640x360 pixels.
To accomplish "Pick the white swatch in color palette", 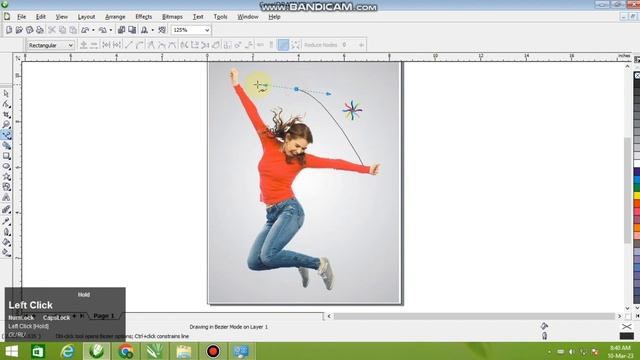I will (x=637, y=164).
